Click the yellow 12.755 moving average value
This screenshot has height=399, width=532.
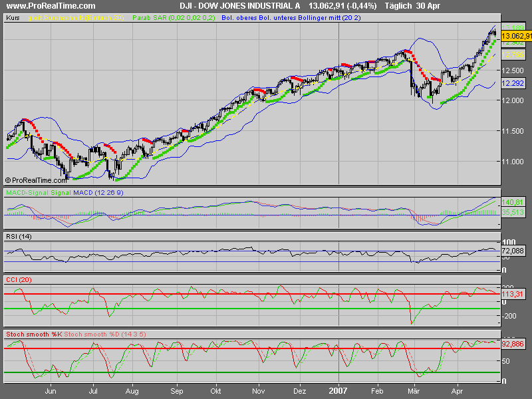(513, 55)
